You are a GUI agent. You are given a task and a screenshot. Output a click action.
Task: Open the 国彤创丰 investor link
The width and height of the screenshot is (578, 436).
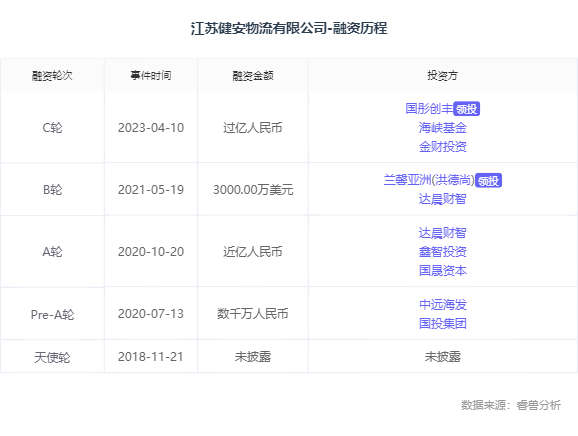pos(429,109)
